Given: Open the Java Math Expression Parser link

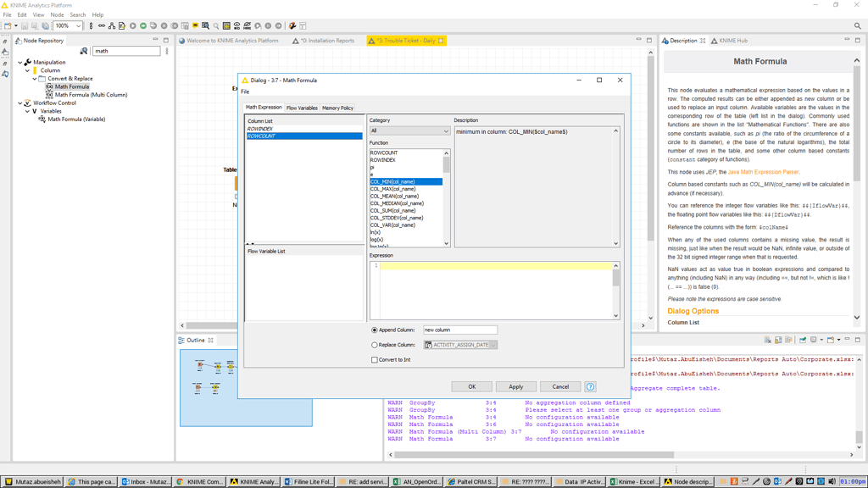Looking at the screenshot, I should tap(763, 172).
